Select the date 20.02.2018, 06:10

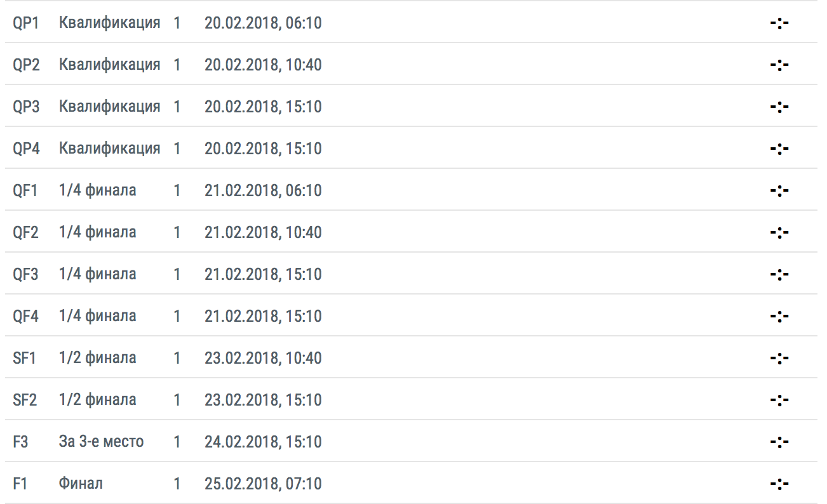[x=263, y=23]
